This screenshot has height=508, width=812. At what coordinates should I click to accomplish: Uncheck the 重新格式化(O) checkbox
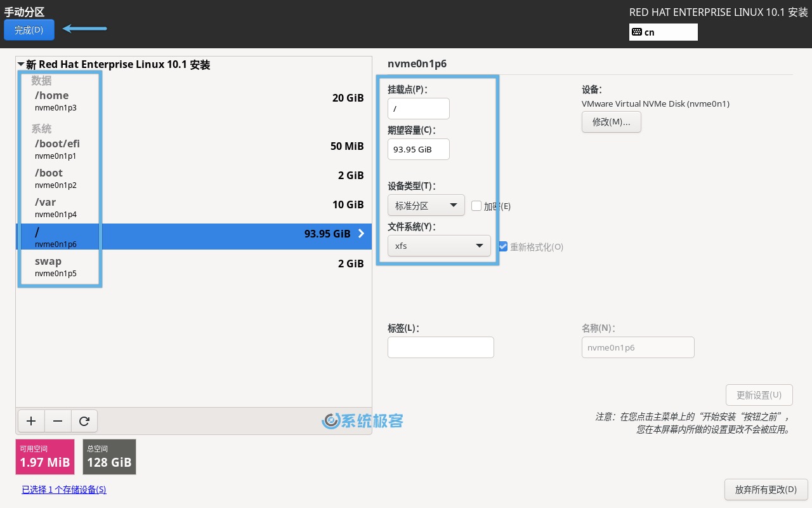coord(503,247)
